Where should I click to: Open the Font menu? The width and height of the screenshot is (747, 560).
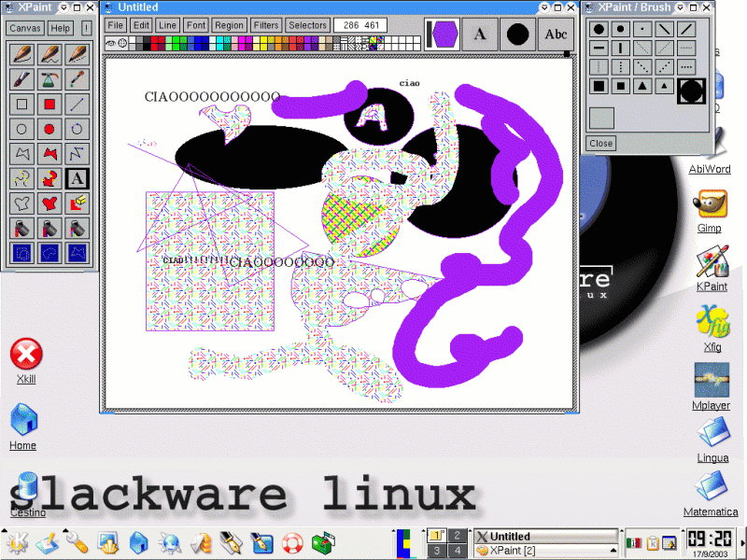click(x=196, y=25)
